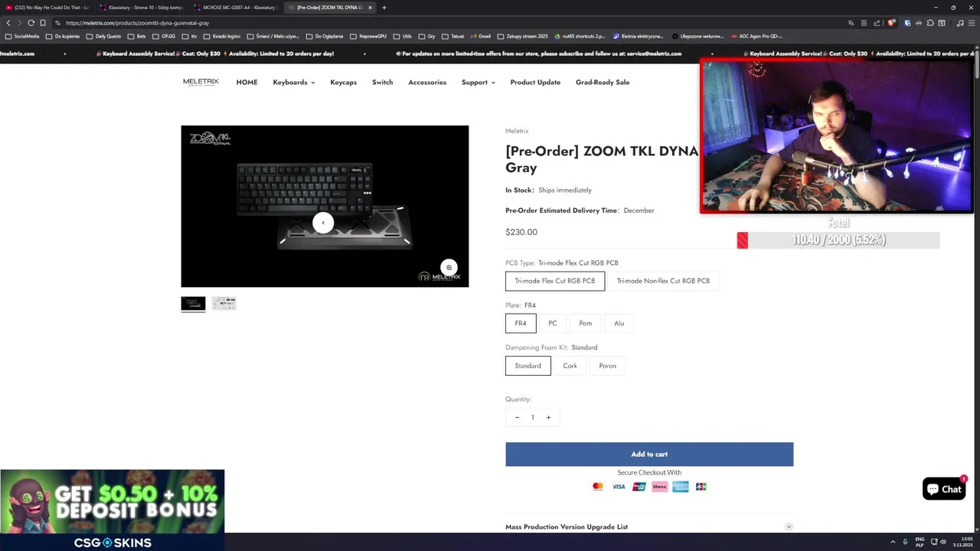This screenshot has width=980, height=551.
Task: Show hidden system tray icons
Action: tap(893, 542)
